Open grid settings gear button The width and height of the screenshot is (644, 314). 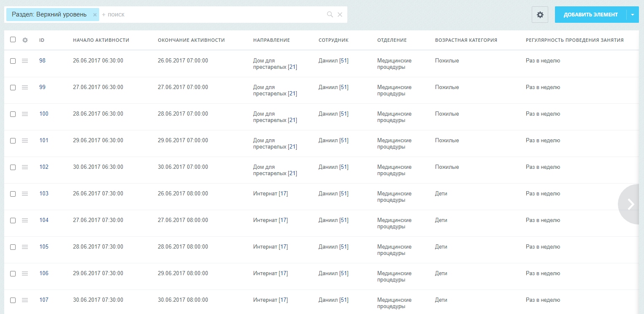point(540,15)
